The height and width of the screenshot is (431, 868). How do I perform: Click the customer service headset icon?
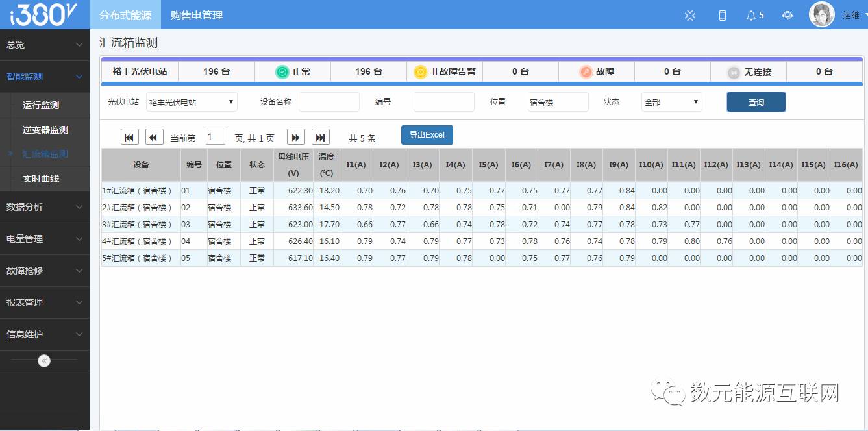[787, 15]
